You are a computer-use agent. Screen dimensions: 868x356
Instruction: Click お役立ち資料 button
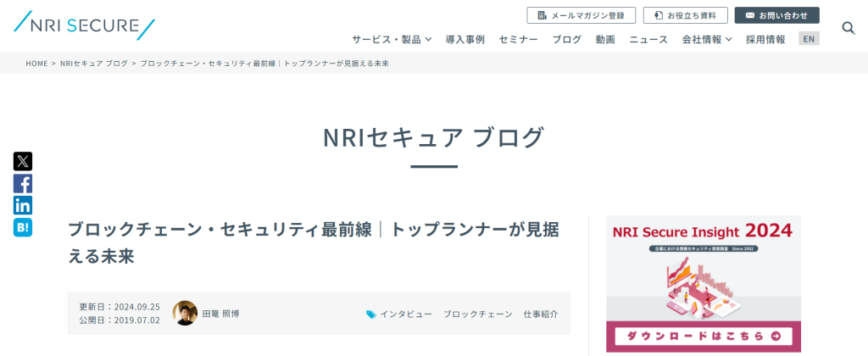(685, 15)
